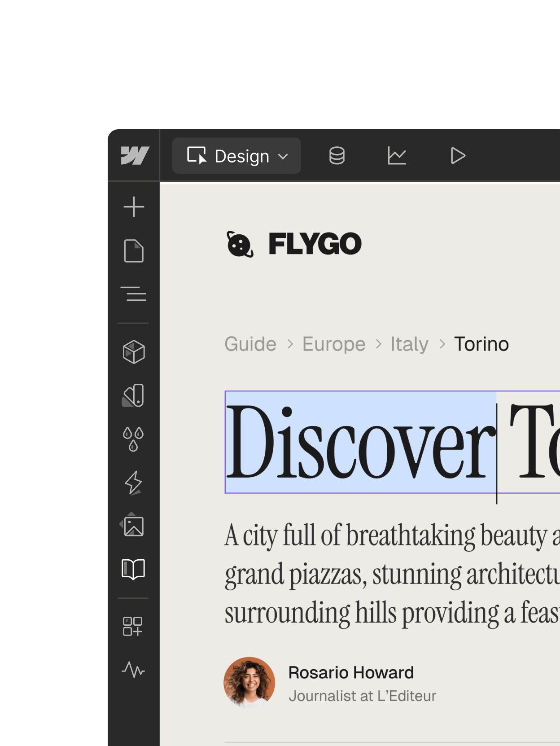560x746 pixels.
Task: Open the Navigator panel
Action: coord(134,294)
